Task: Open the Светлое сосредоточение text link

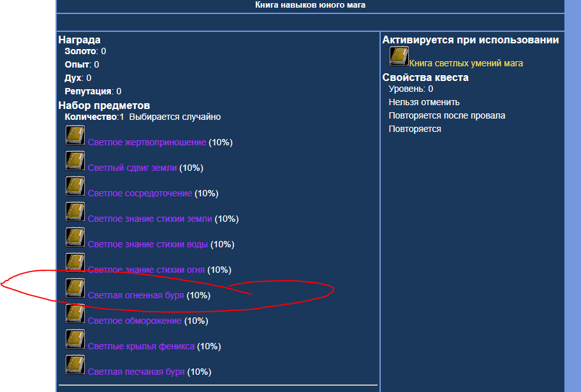Action: pyautogui.click(x=140, y=194)
